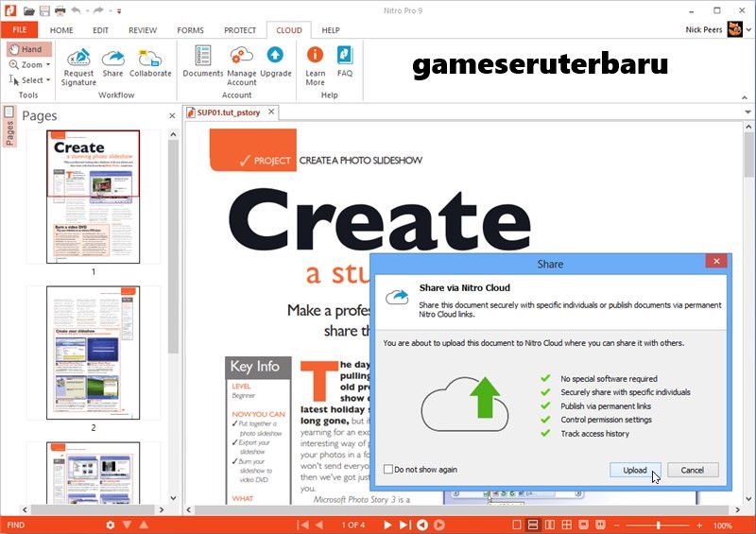Viewport: 756px width, 534px height.
Task: Click the Upgrade icon
Action: [x=275, y=61]
